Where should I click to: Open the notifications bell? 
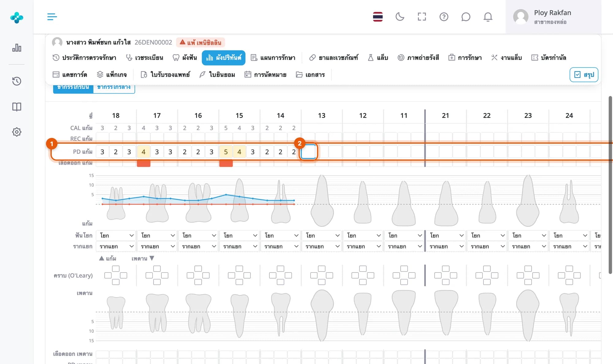(x=488, y=17)
